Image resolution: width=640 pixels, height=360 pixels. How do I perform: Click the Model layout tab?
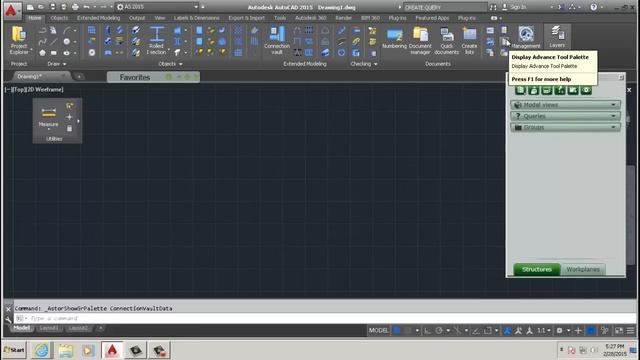pyautogui.click(x=21, y=328)
